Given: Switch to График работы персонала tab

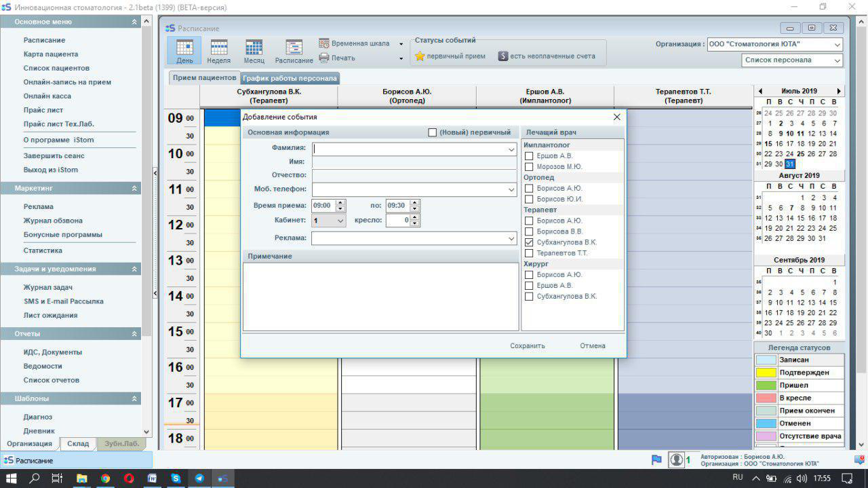Looking at the screenshot, I should [290, 78].
